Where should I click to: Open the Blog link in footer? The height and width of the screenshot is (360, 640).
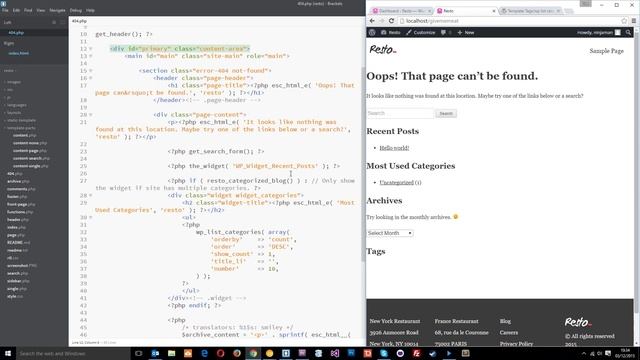[505, 321]
